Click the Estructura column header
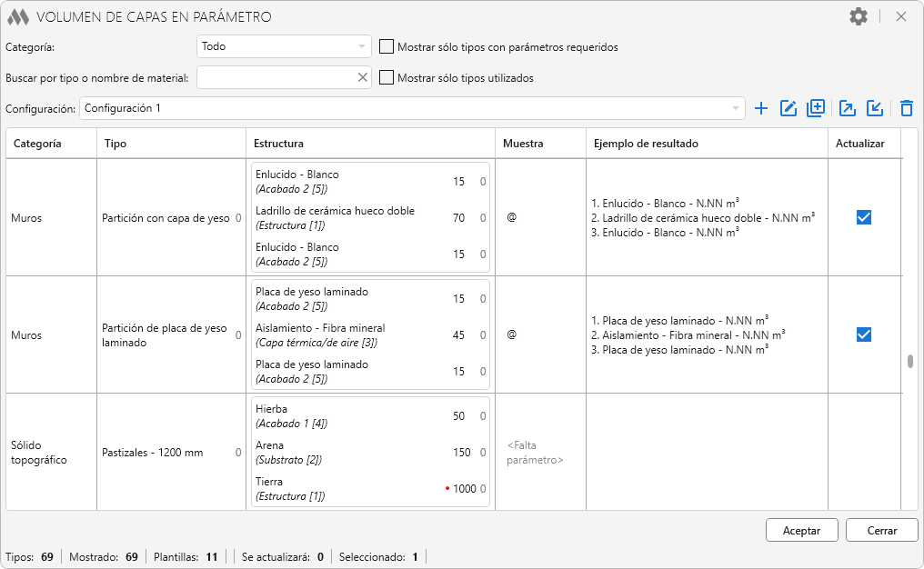Viewport: 924px width, 569px height. tap(370, 144)
